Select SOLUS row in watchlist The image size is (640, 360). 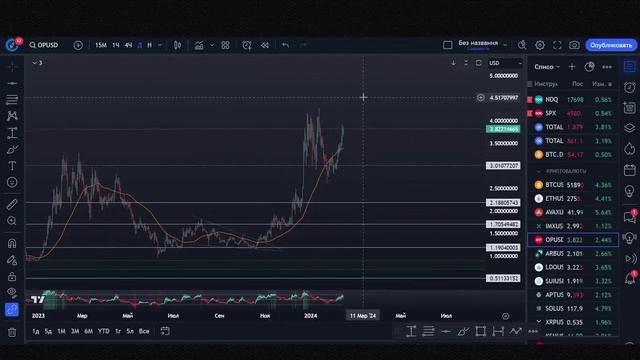click(573, 309)
